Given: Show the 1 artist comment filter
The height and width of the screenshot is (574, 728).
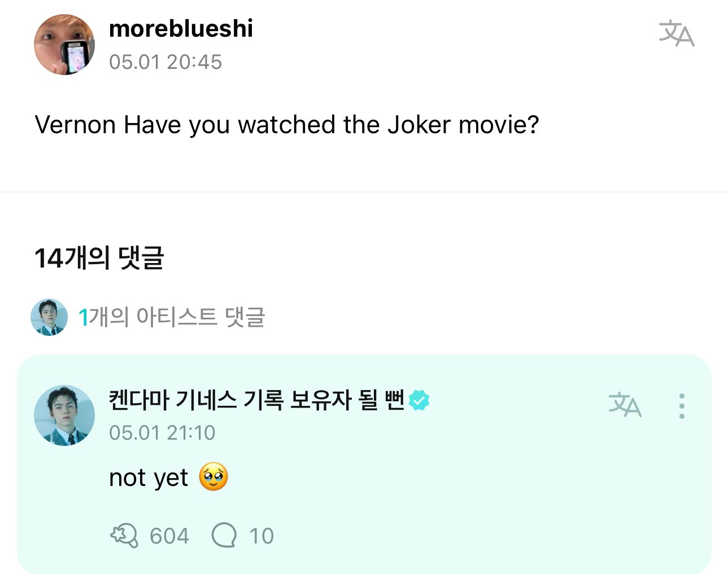Looking at the screenshot, I should [172, 317].
